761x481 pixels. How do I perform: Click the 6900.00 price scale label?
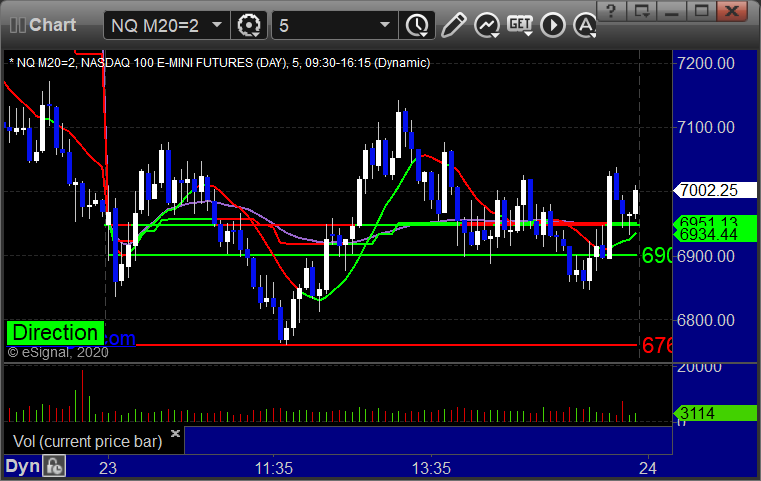(x=706, y=256)
